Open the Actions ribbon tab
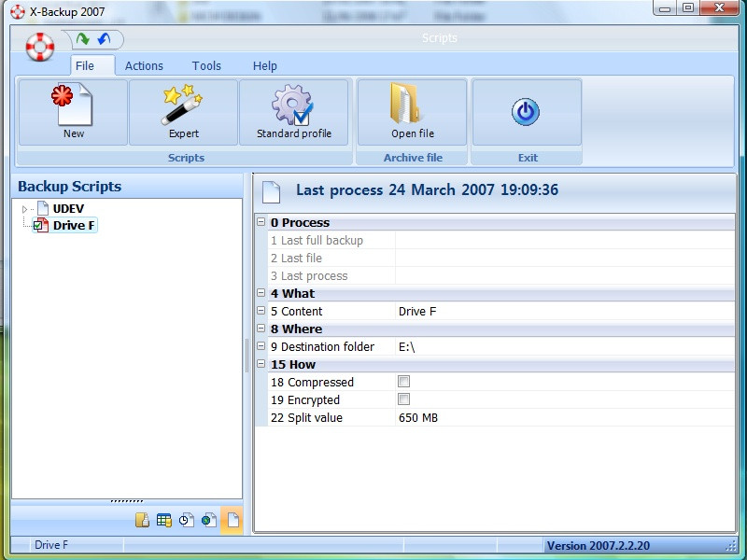Image resolution: width=747 pixels, height=560 pixels. [144, 65]
